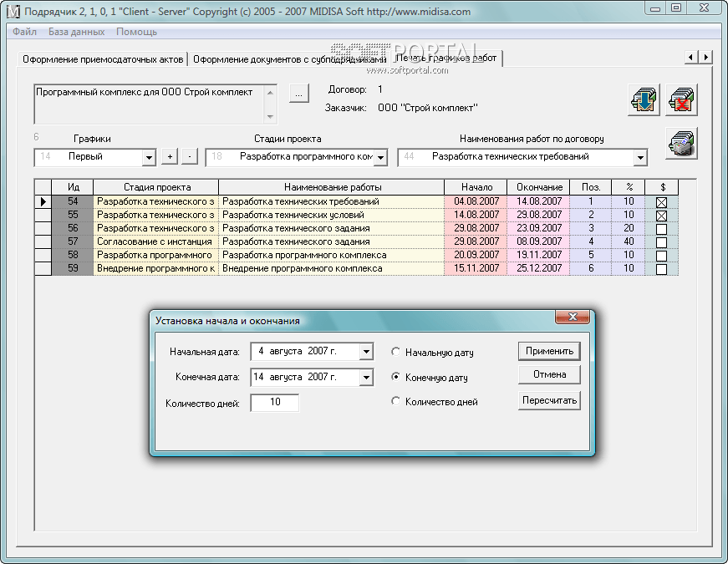Select the row pointer arrow for row 54
Viewport: 728px width, 564px height.
(x=43, y=201)
